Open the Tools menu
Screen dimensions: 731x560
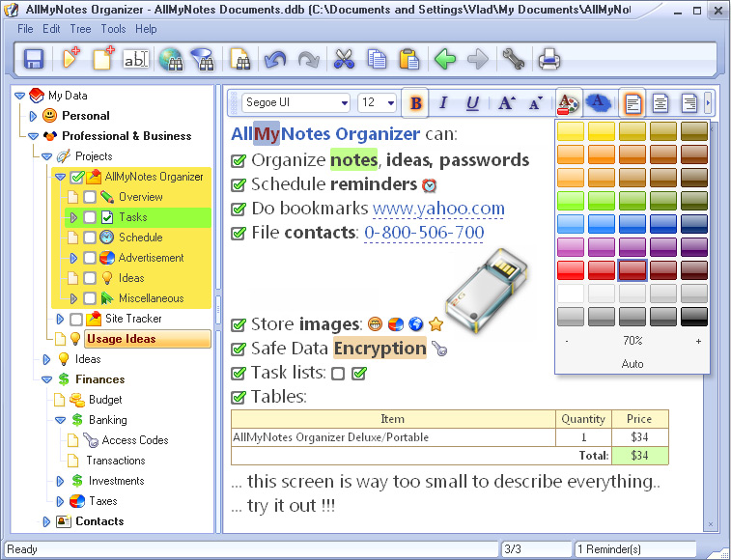tap(113, 29)
